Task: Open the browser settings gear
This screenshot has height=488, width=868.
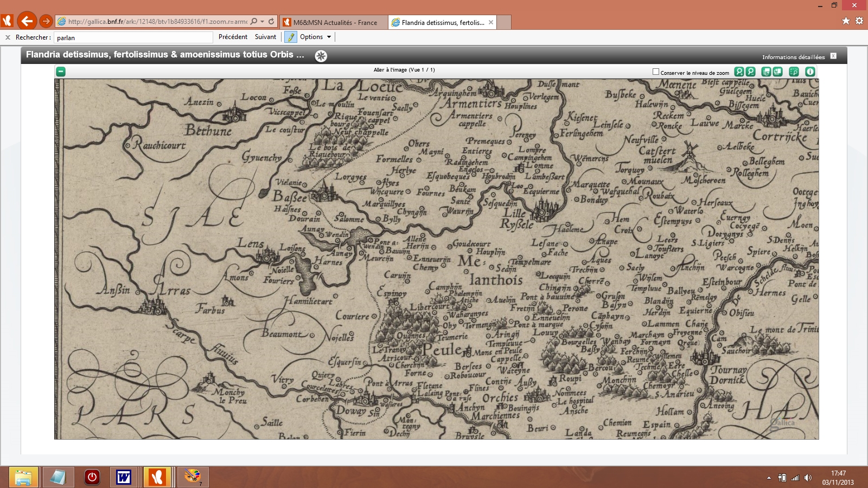Action: coord(859,21)
